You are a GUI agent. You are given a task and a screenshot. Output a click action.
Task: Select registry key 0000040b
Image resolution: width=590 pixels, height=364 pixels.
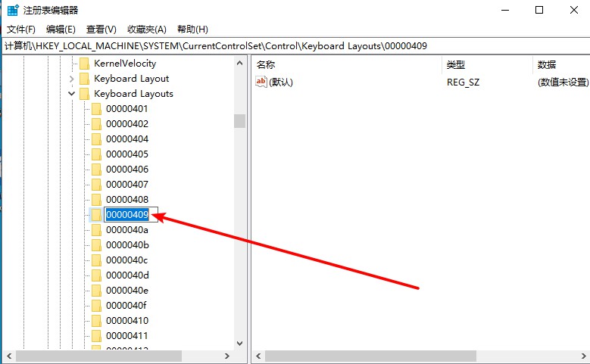click(127, 244)
